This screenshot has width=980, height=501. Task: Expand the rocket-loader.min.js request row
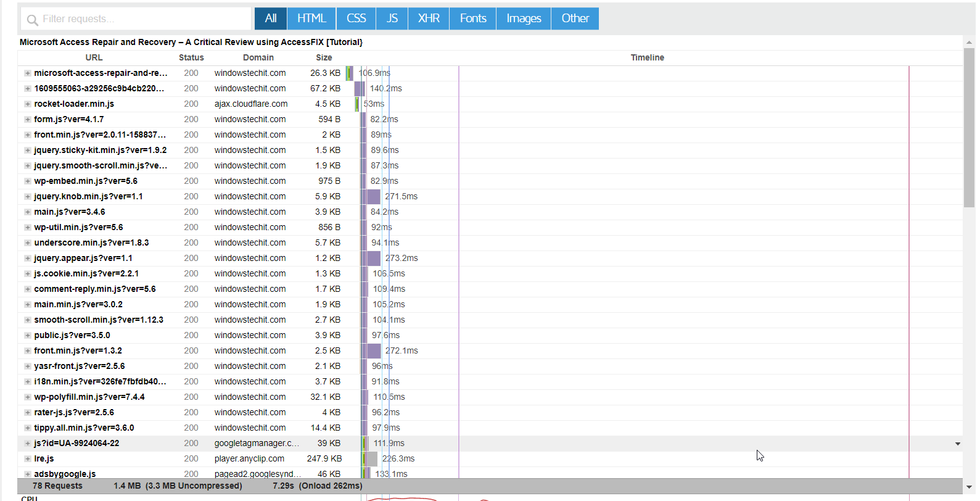tap(28, 104)
